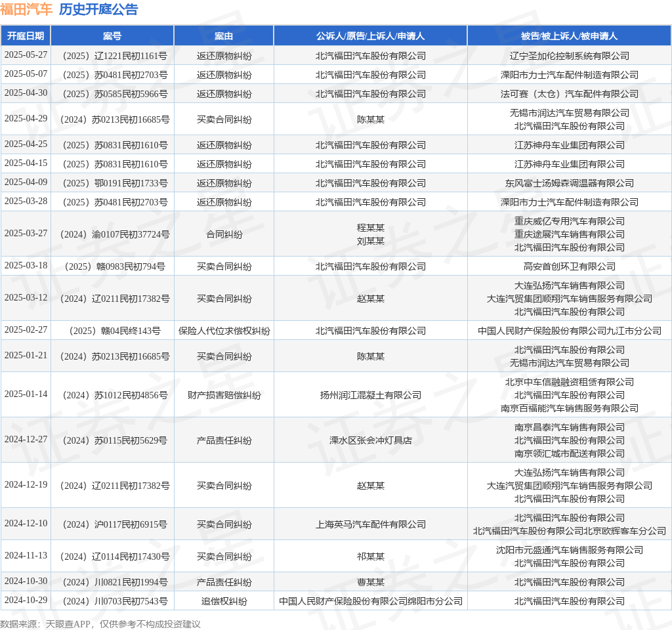Click defendant 沈阳市元盛通汽车销售服务有限公司
This screenshot has width=672, height=630.
point(569,550)
